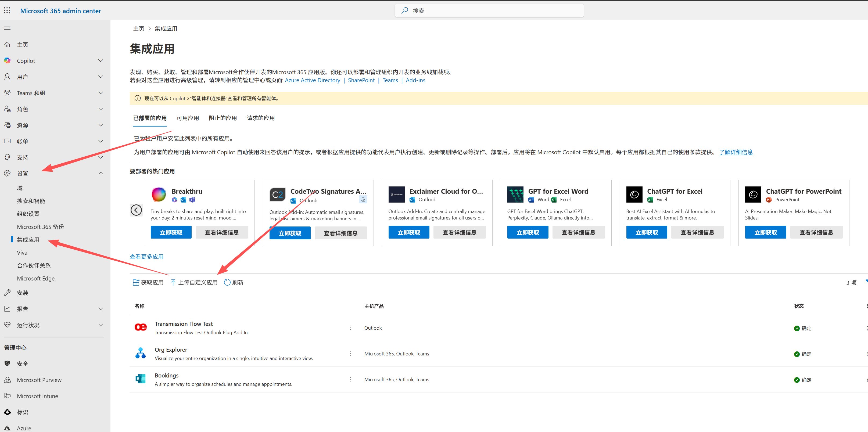Open more options for Org Explorer
Image resolution: width=868 pixels, height=432 pixels.
tap(350, 354)
